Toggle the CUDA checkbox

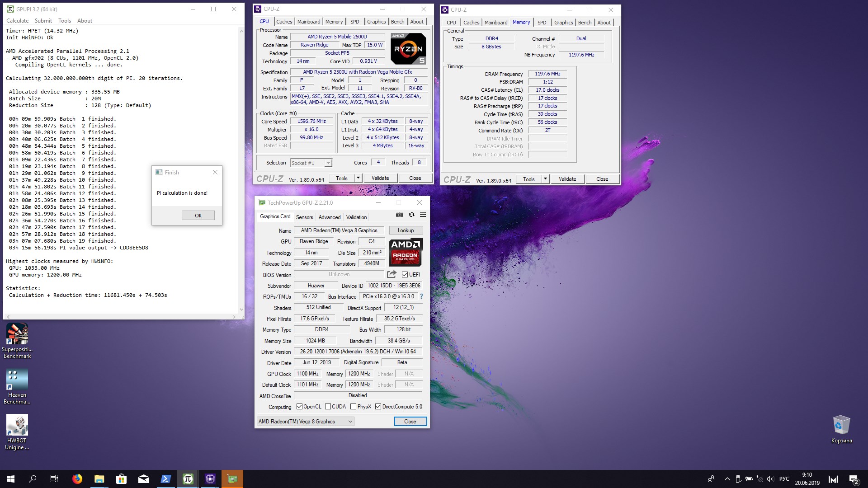[328, 407]
